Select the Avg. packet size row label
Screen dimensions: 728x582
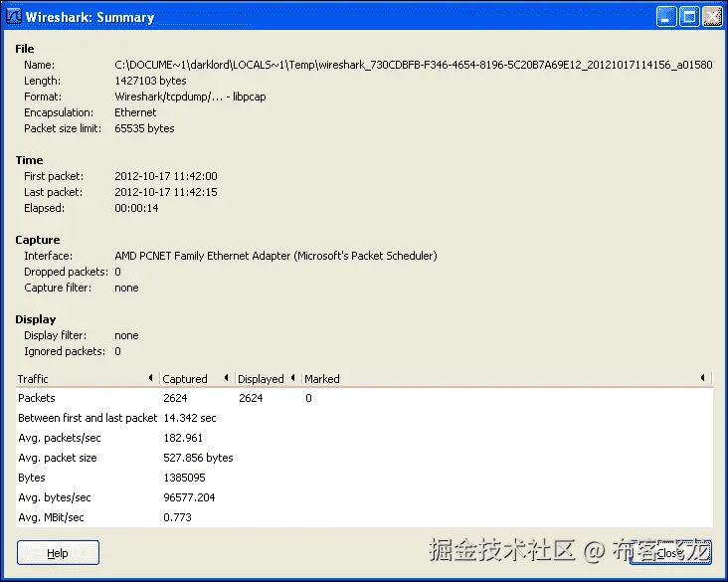(x=58, y=458)
